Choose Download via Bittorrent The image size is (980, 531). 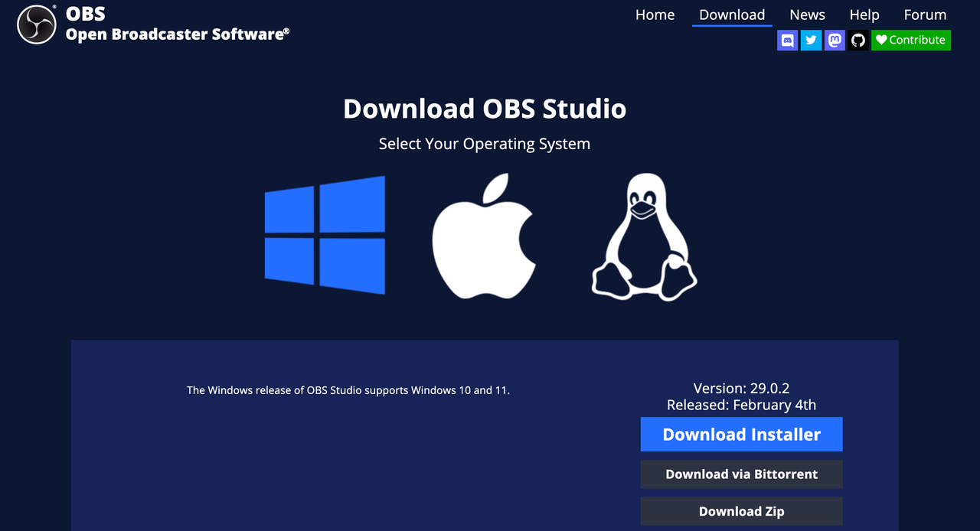pos(741,474)
